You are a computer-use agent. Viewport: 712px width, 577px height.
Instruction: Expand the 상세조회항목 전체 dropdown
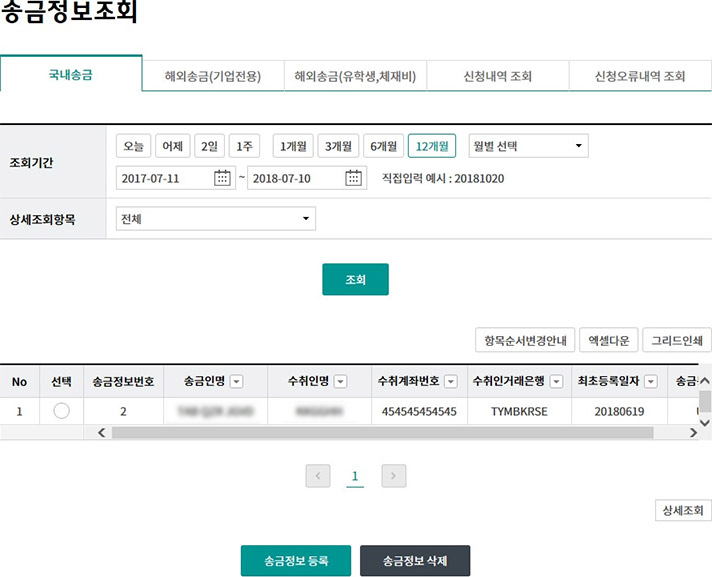click(215, 219)
